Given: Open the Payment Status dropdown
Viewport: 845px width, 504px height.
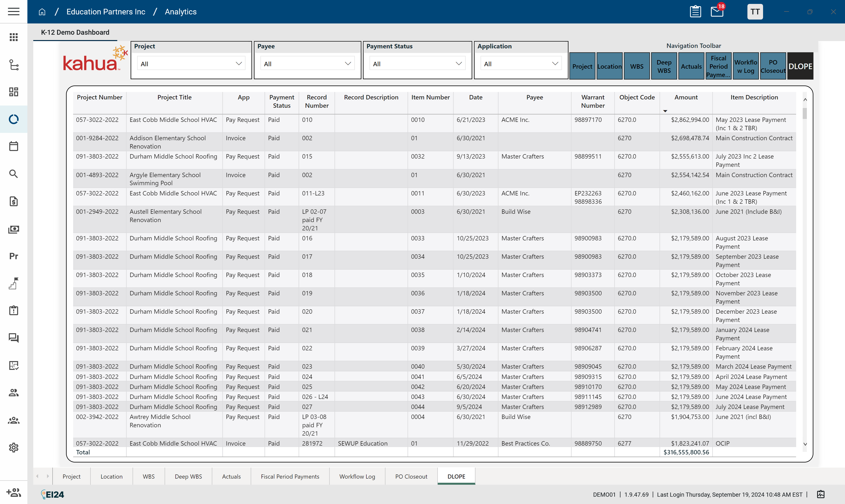Looking at the screenshot, I should pos(417,64).
